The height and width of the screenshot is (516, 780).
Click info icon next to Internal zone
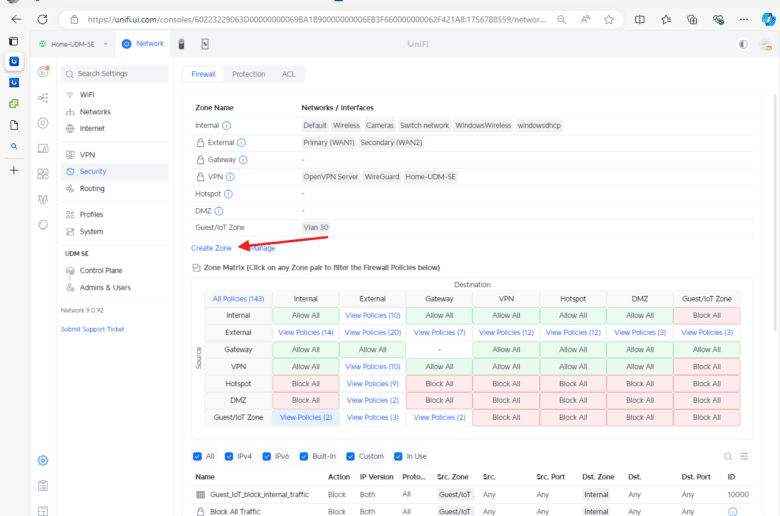pyautogui.click(x=226, y=125)
